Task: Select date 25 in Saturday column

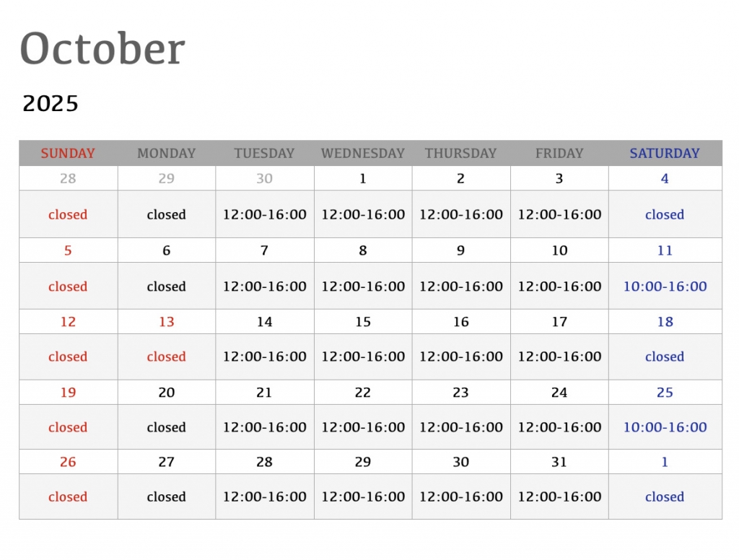Action: coord(665,393)
